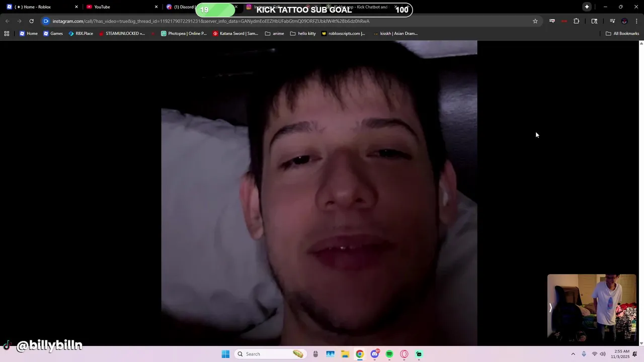Open the robloxscripts.com bookmark
The image size is (644, 362).
[344, 34]
